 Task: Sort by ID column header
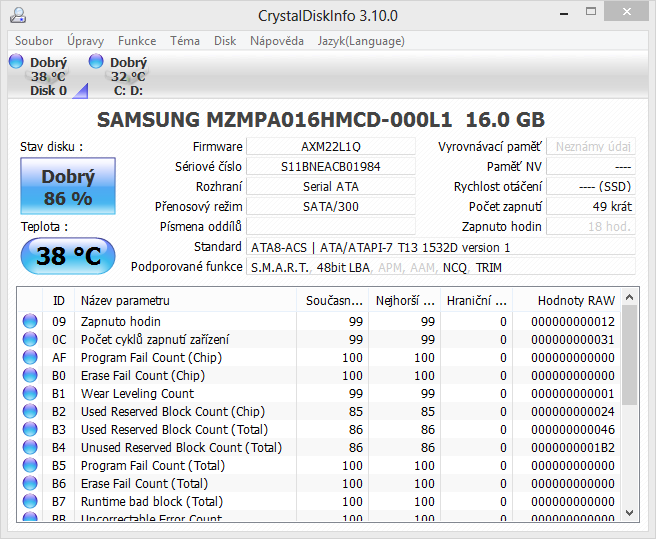[59, 300]
